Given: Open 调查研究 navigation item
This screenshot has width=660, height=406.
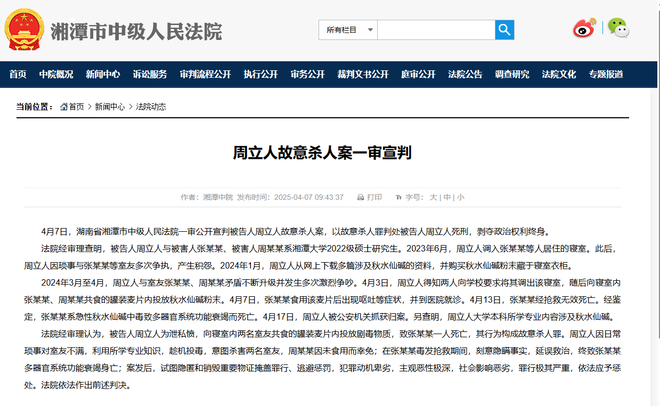Looking at the screenshot, I should pos(512,74).
